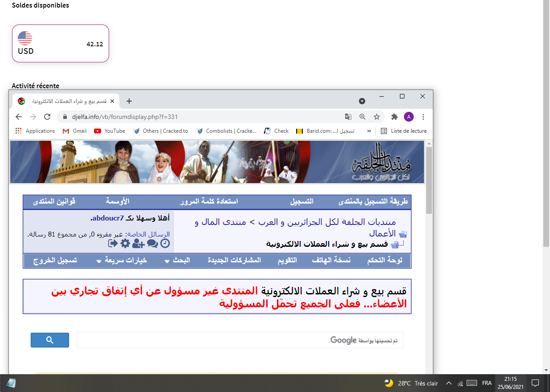Expand hidden bookmarks chevron
Image resolution: width=550 pixels, height=392 pixels.
click(369, 131)
